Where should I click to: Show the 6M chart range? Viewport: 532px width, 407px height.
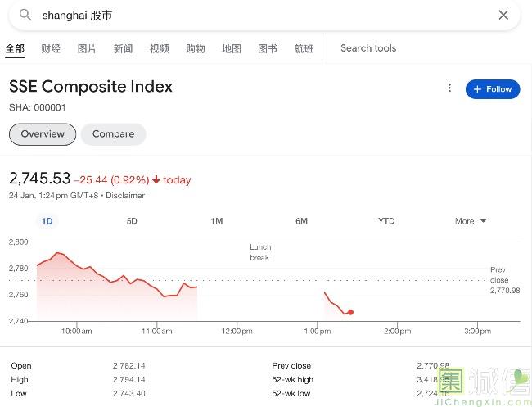(x=301, y=221)
